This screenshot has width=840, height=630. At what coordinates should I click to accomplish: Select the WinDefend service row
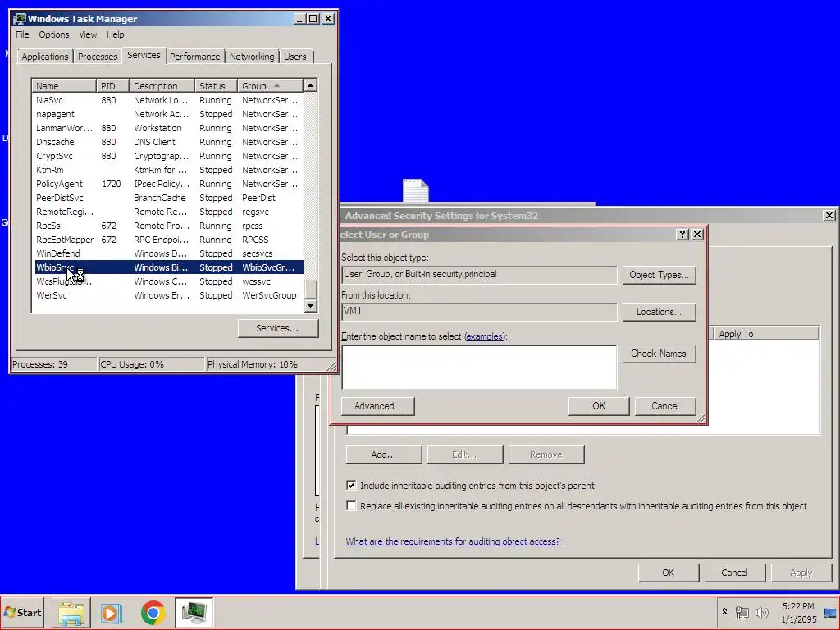[169, 253]
